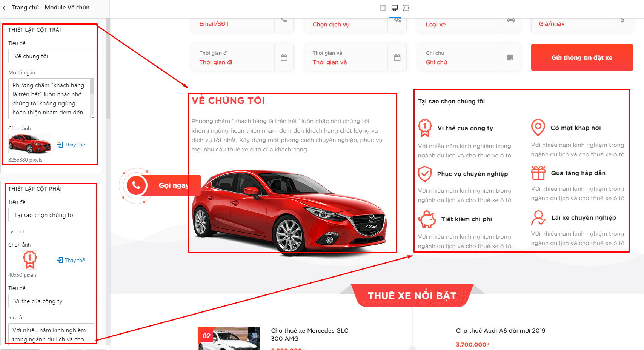This screenshot has height=350, width=644.
Task: Go back using the arrow beside Trang chủ
Action: (4, 8)
